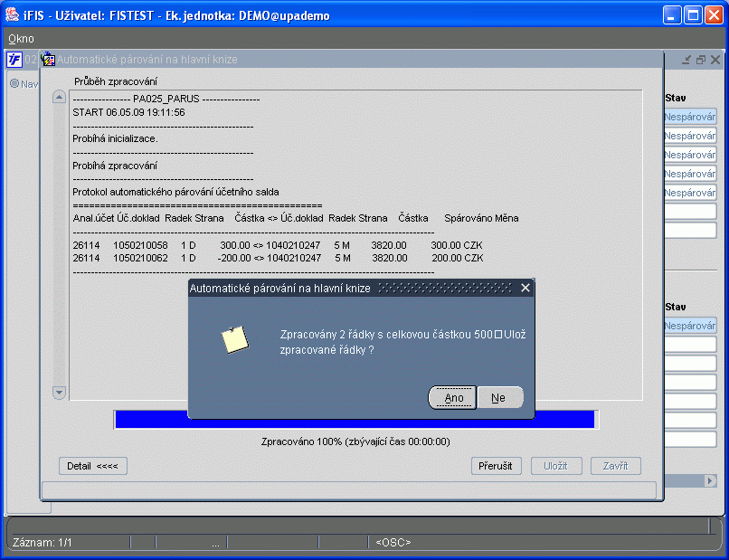Image resolution: width=729 pixels, height=560 pixels.
Task: Minimize the inner background window
Action: click(686, 60)
